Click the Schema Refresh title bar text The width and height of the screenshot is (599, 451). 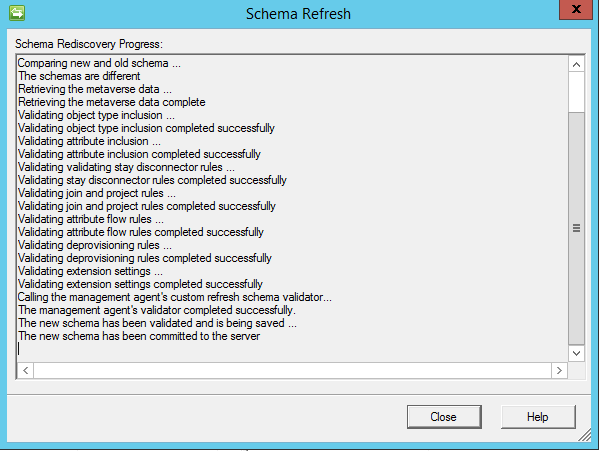pyautogui.click(x=298, y=14)
